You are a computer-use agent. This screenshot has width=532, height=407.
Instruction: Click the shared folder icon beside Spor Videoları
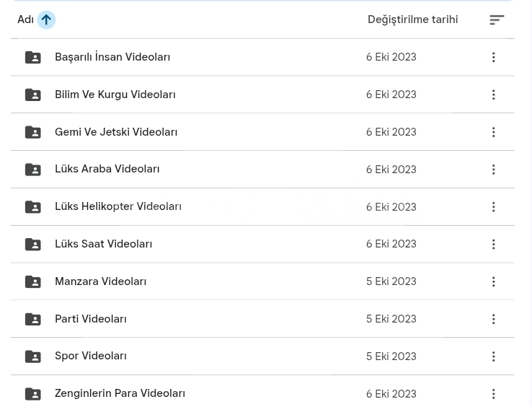click(32, 356)
